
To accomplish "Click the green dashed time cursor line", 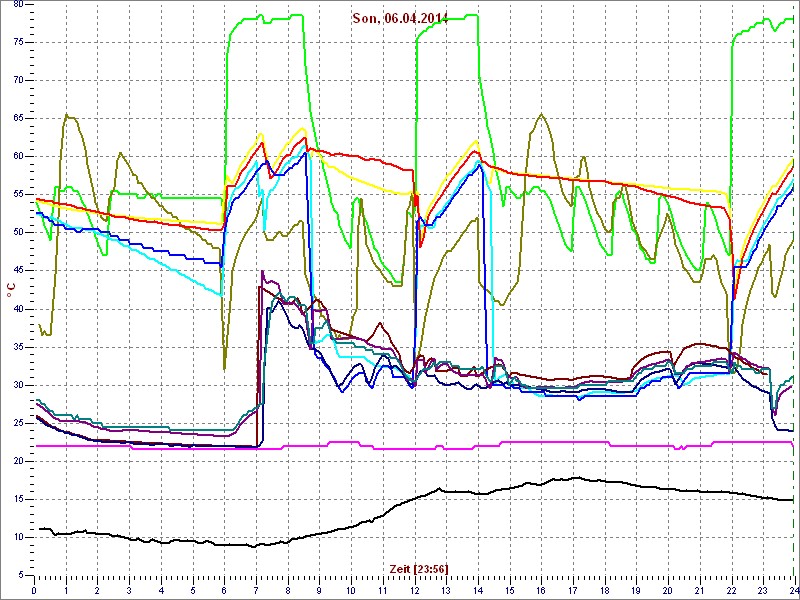I will 792,291.
